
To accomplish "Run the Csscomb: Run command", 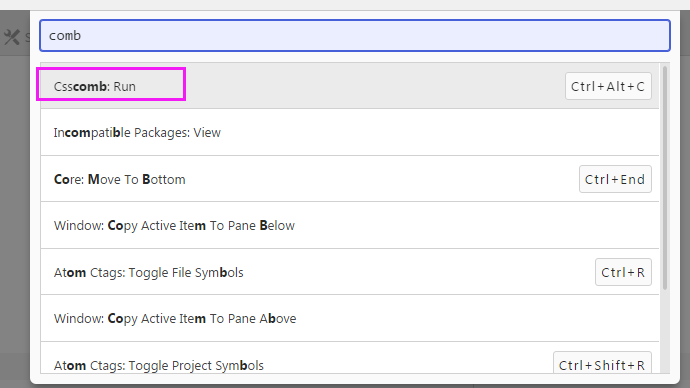I will tap(350, 86).
